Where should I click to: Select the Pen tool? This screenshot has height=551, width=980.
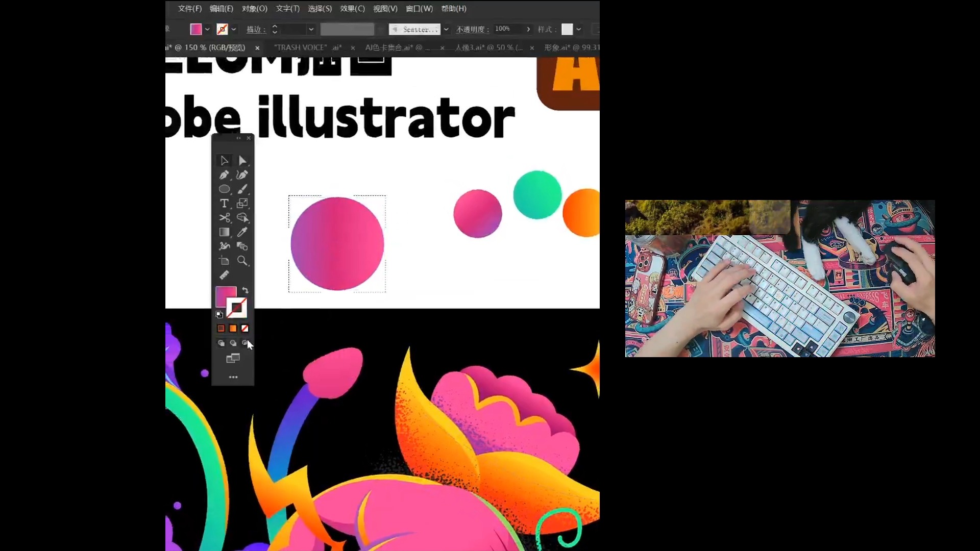click(224, 175)
